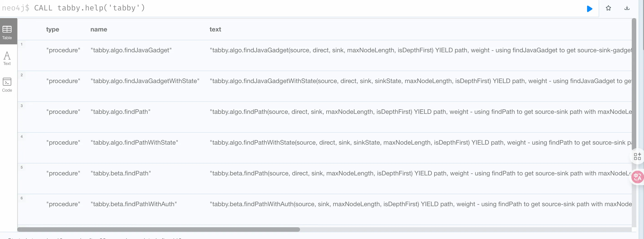Download the query results

tap(627, 8)
